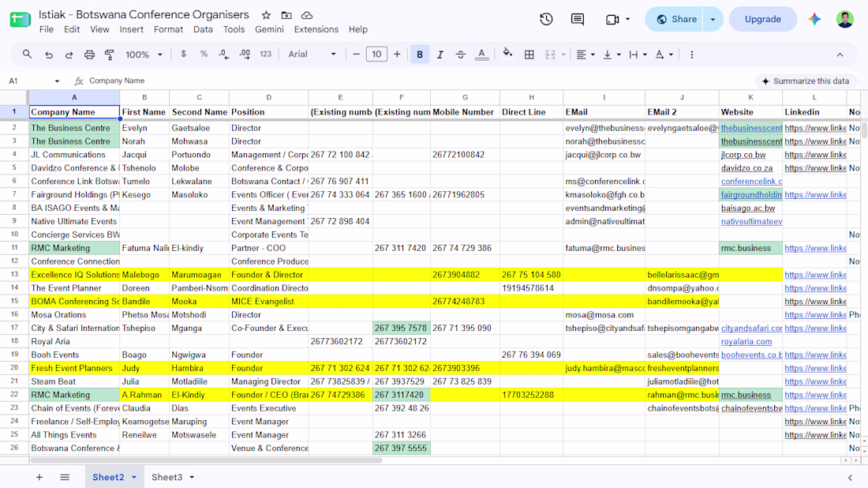The width and height of the screenshot is (868, 488).
Task: Toggle strikethrough formatting
Action: 460,54
